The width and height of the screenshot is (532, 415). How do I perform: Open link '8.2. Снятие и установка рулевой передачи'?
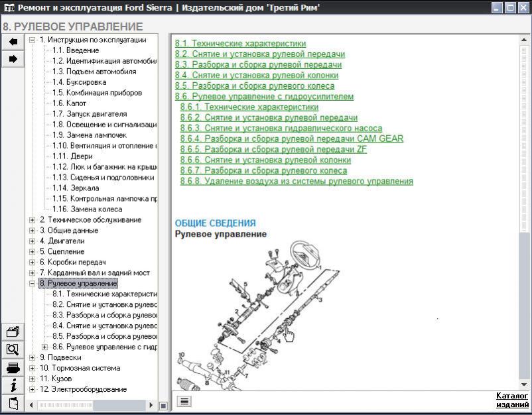pos(260,54)
